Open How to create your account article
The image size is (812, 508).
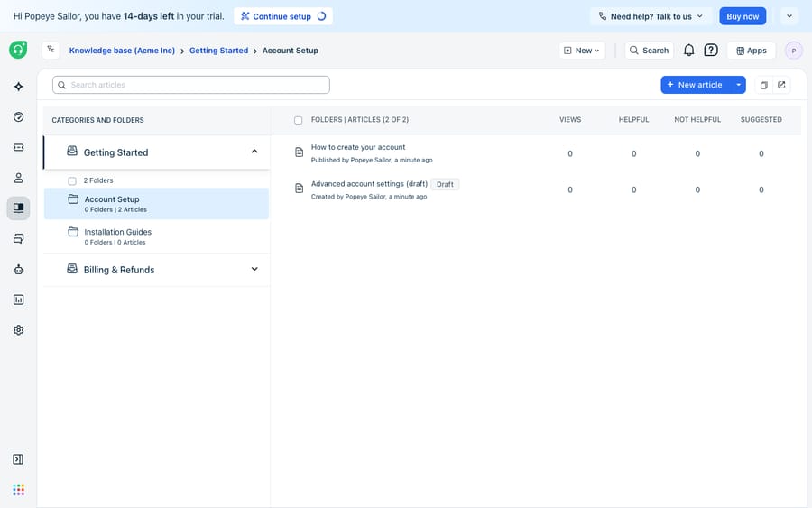[x=358, y=147]
